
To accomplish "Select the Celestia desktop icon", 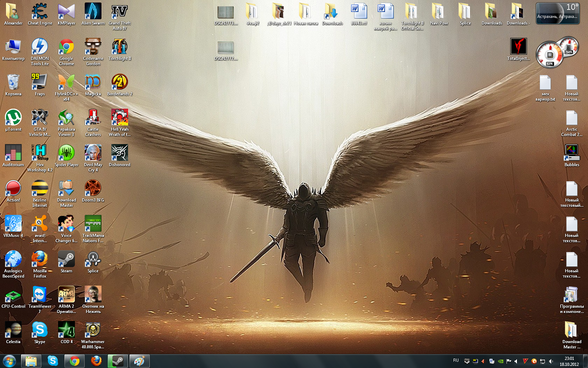I will [x=13, y=332].
